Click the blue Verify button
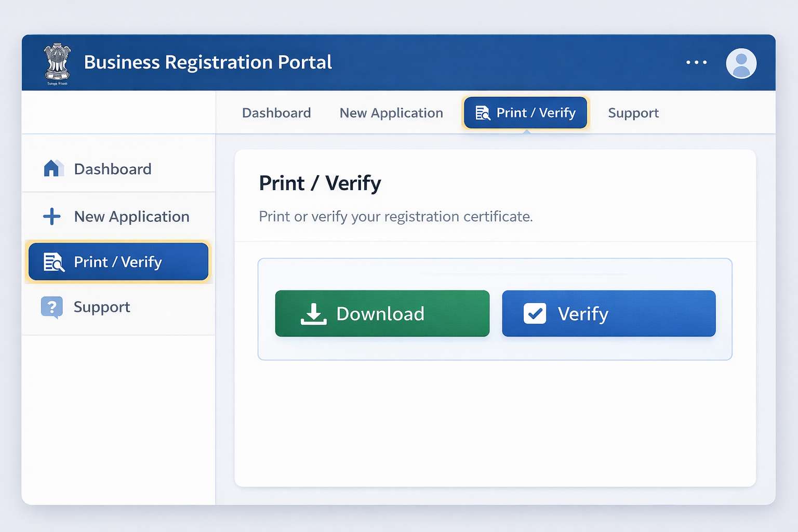 coord(608,313)
